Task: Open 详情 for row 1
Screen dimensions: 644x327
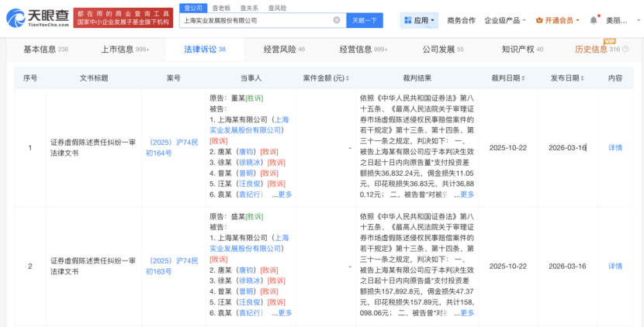Action: click(x=615, y=148)
